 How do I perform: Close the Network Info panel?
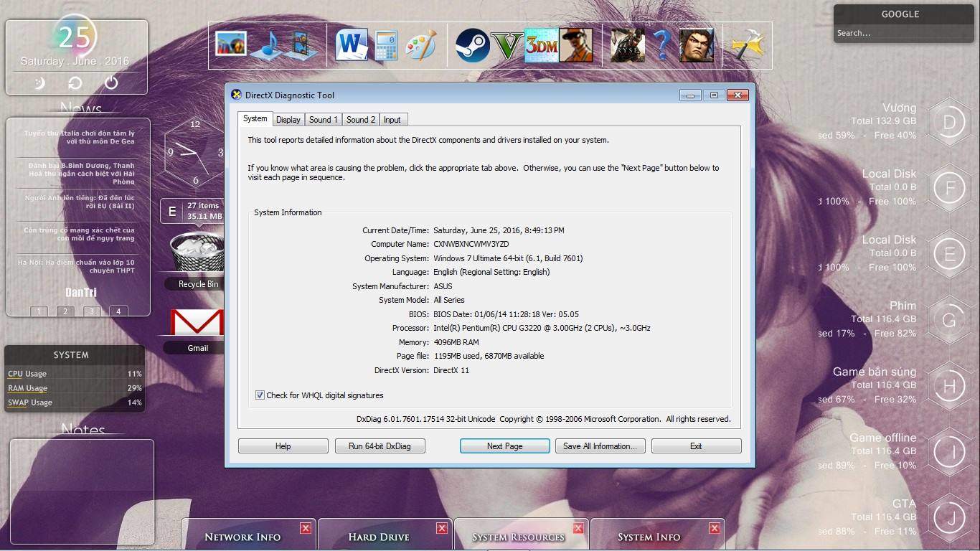coord(306,528)
